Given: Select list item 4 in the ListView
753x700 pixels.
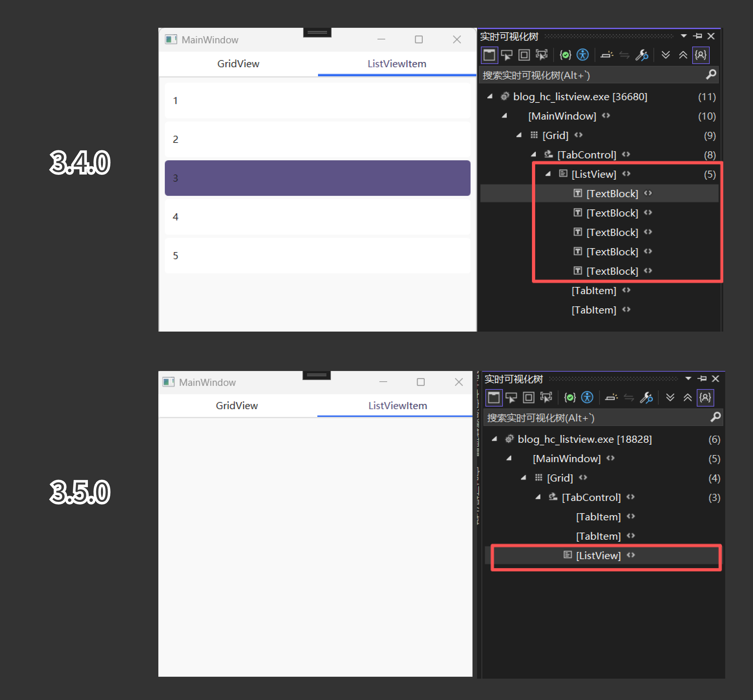Looking at the screenshot, I should (317, 217).
